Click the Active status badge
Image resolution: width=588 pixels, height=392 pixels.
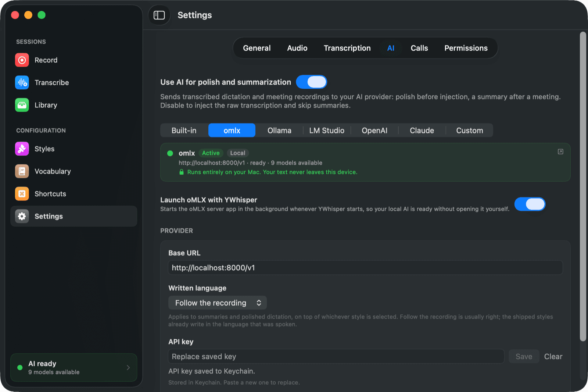[x=211, y=153]
